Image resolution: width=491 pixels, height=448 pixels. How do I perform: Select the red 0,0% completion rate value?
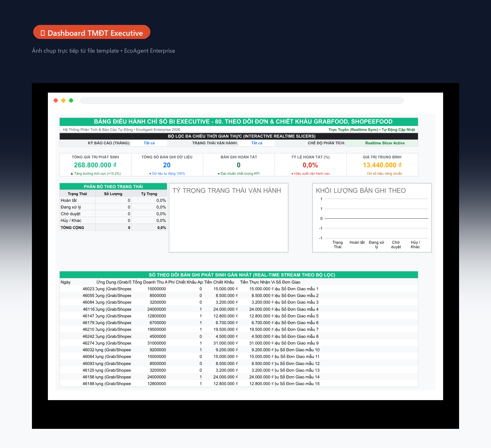(x=310, y=165)
